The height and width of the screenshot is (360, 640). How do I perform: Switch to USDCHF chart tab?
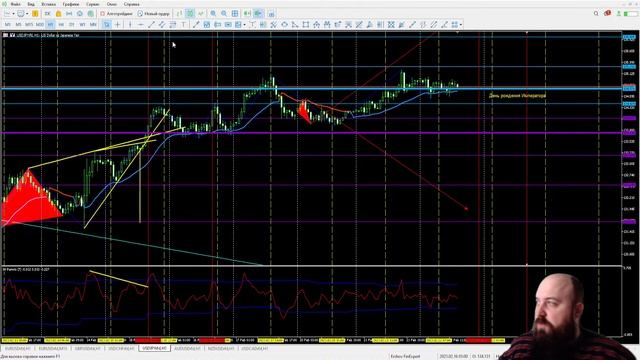[x=121, y=349]
